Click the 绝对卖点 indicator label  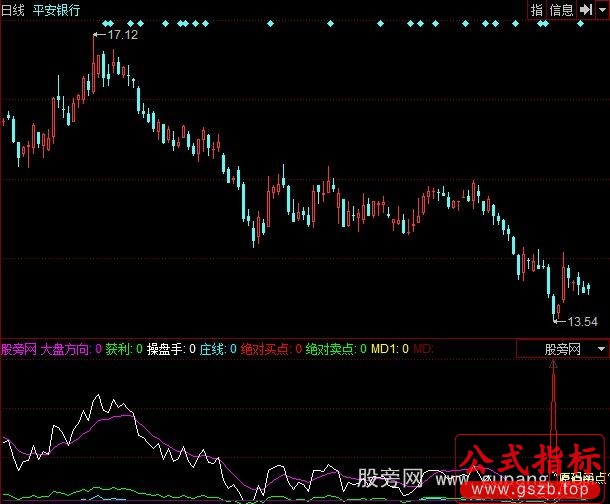(x=331, y=349)
